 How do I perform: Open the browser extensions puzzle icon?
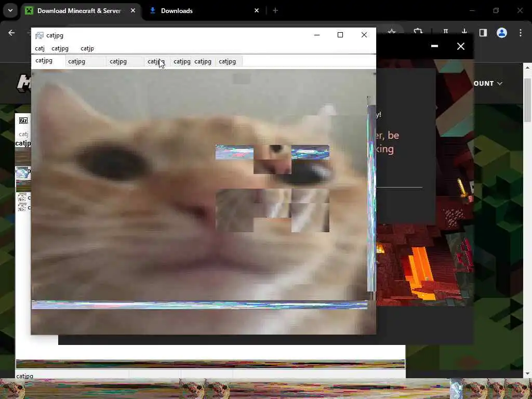point(418,32)
